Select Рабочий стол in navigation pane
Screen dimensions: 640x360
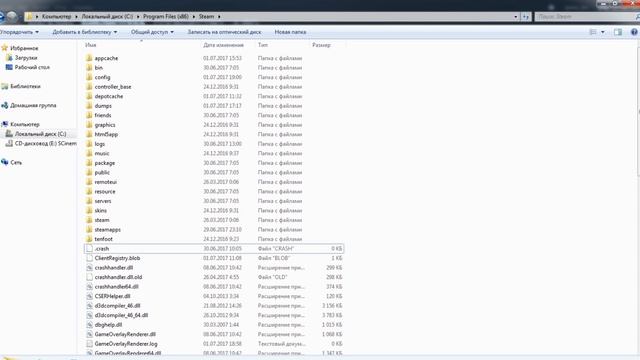point(32,67)
